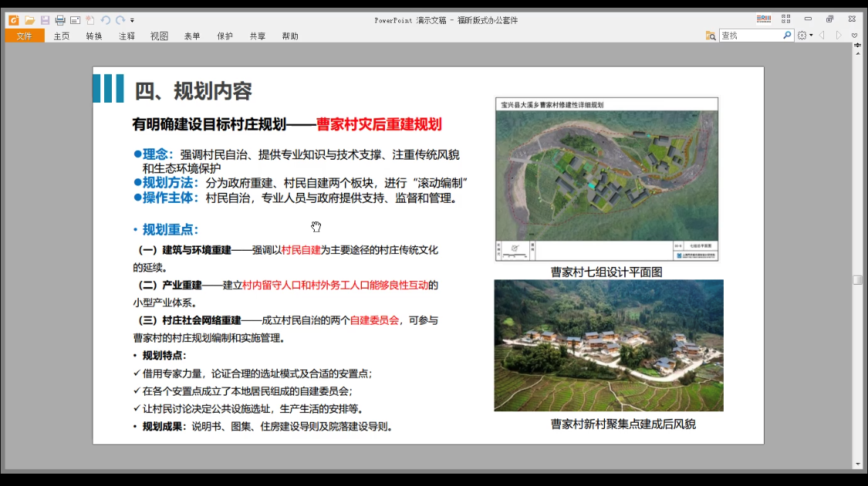Toggle the split view handle above scrollbar
Viewport: 868px width, 486px height.
click(x=857, y=46)
